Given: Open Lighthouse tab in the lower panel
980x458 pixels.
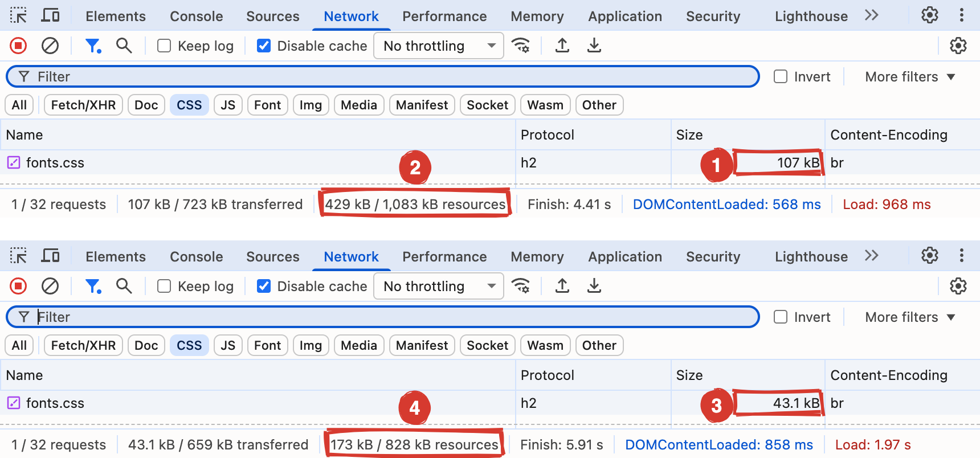Looking at the screenshot, I should click(811, 256).
